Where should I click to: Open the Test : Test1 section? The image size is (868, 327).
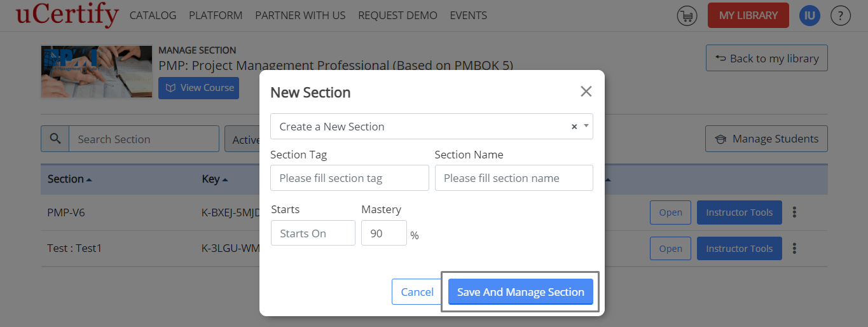click(670, 249)
